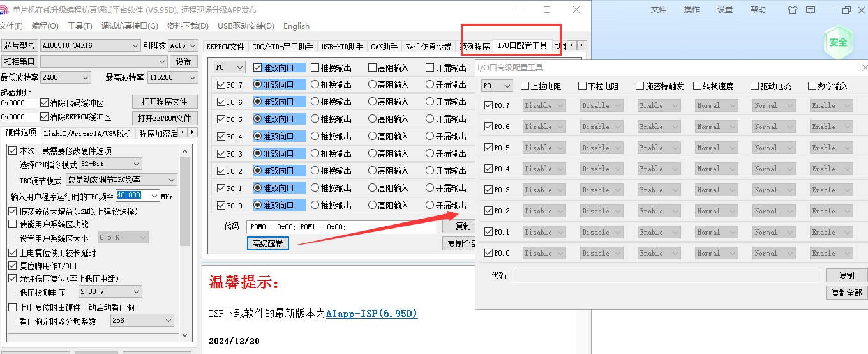868x354 pixels.
Task: Click 复制全部 in advanced config window
Action: point(846,293)
